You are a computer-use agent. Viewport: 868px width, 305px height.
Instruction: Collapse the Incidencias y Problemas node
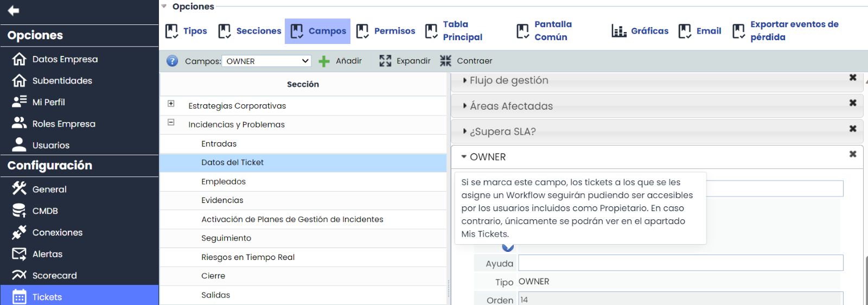(x=171, y=123)
